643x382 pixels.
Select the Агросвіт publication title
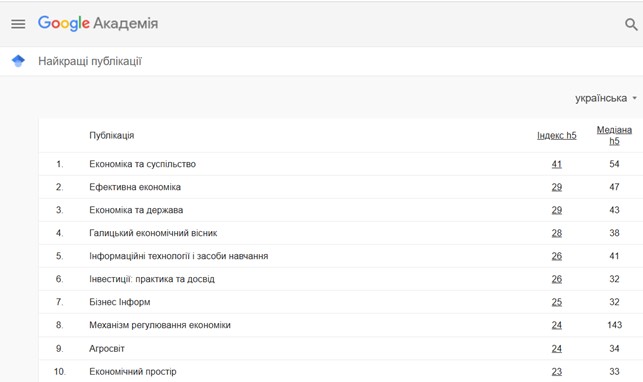tap(107, 348)
